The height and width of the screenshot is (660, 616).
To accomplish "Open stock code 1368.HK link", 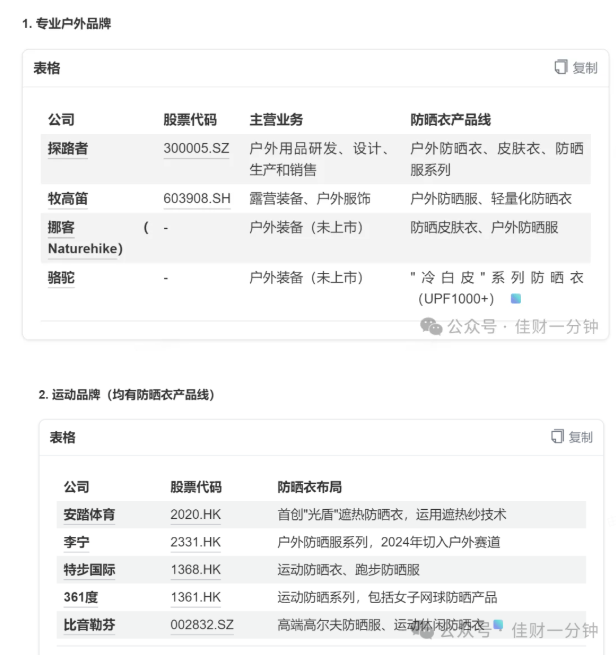I will tap(195, 570).
